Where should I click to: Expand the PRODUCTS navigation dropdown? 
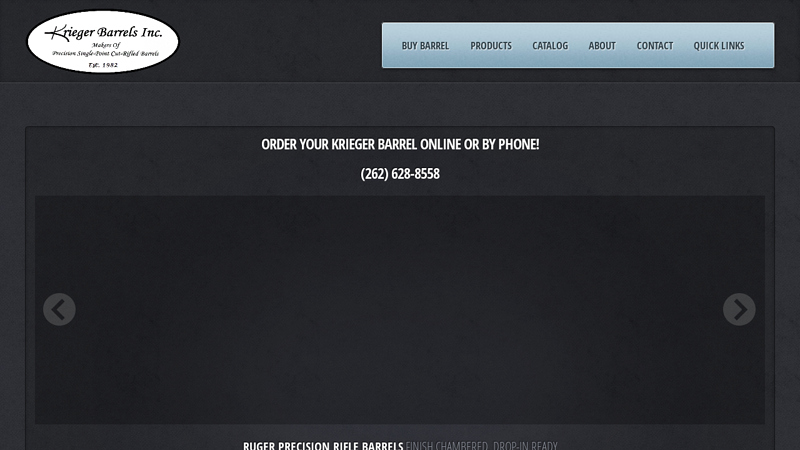coord(491,45)
